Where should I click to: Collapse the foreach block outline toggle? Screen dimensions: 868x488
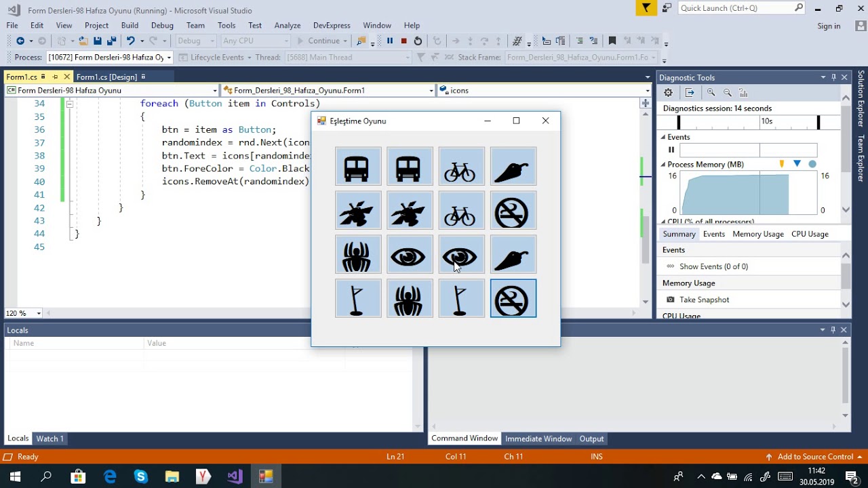[69, 104]
